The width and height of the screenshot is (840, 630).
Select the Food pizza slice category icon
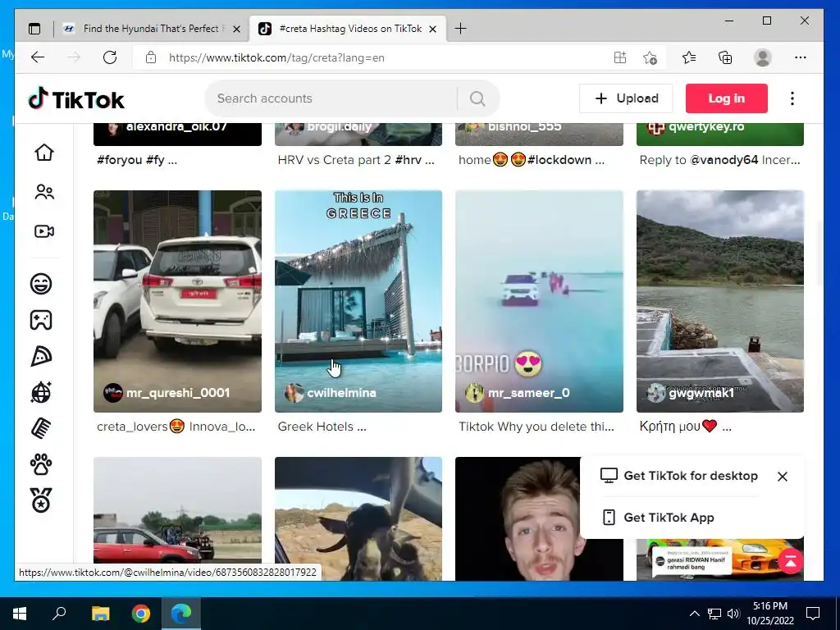[41, 356]
